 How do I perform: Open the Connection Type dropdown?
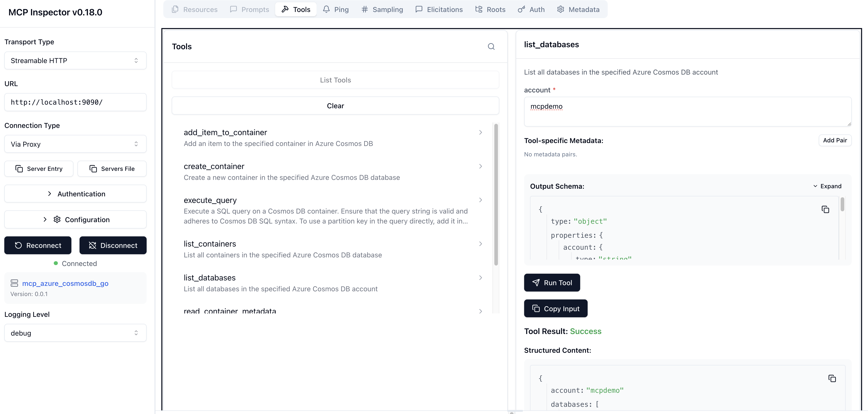[75, 144]
